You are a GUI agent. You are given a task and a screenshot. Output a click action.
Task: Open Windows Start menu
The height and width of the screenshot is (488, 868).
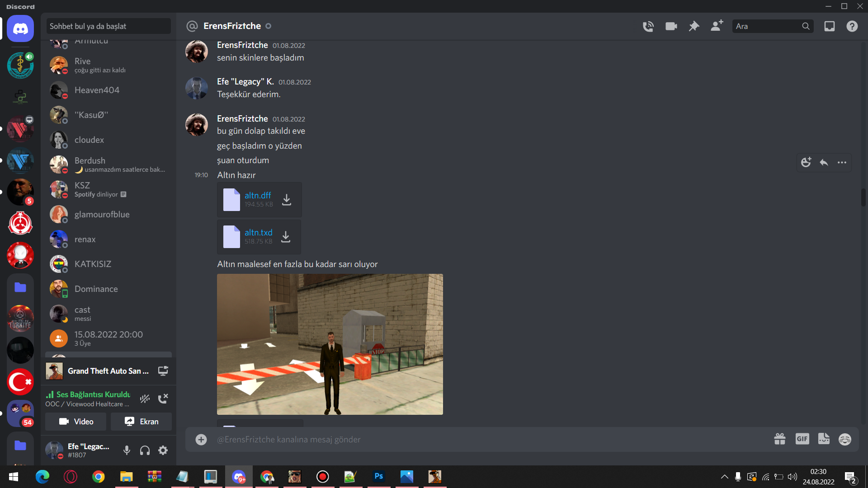pos(14,477)
